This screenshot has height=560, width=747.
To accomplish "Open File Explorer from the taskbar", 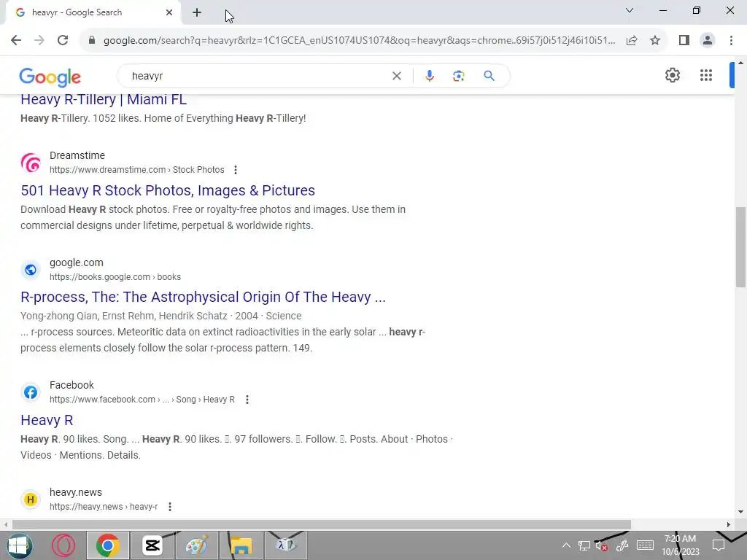I will (x=241, y=545).
